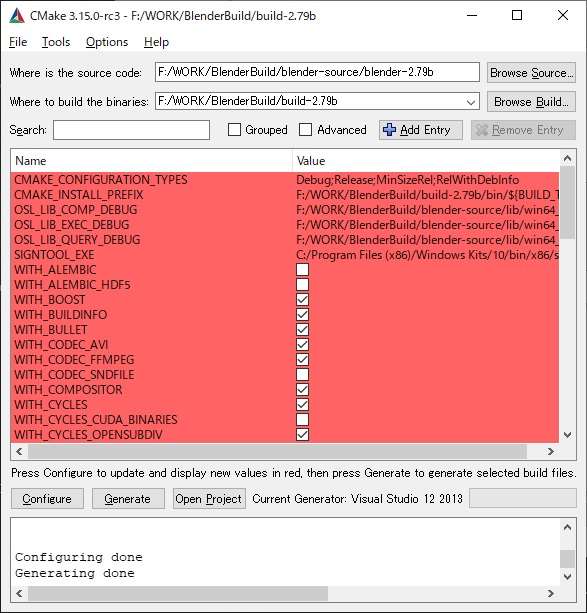Viewport: 587px width, 613px height.
Task: Click entry list scroll right arrow
Action: point(551,452)
